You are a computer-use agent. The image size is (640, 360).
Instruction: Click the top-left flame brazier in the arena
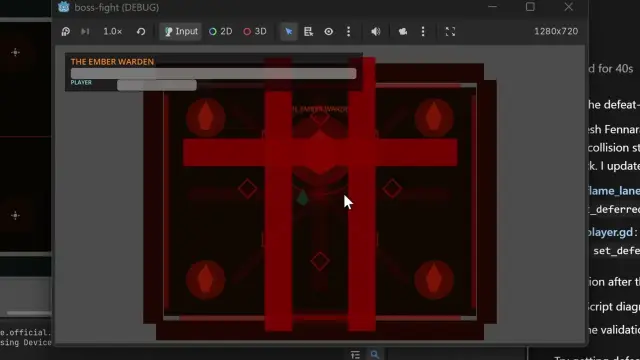click(x=206, y=118)
